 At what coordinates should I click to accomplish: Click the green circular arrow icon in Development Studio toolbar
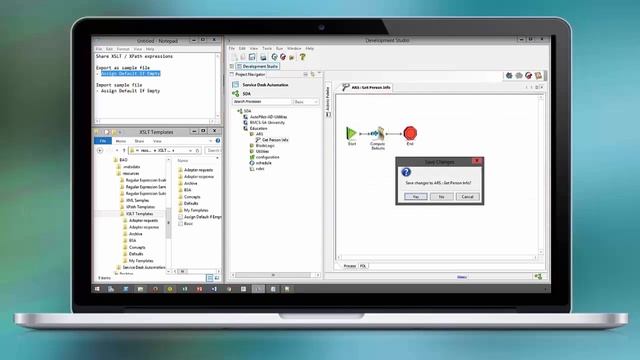(274, 57)
